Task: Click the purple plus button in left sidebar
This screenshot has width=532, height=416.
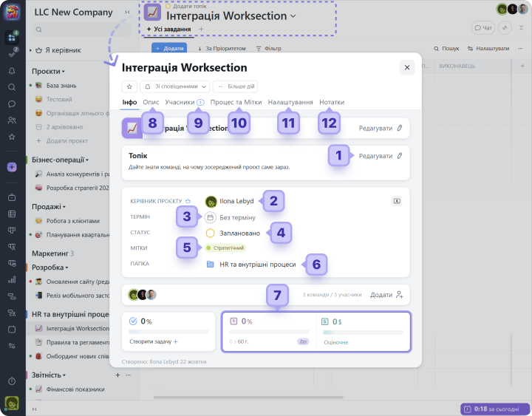Action: tap(12, 167)
